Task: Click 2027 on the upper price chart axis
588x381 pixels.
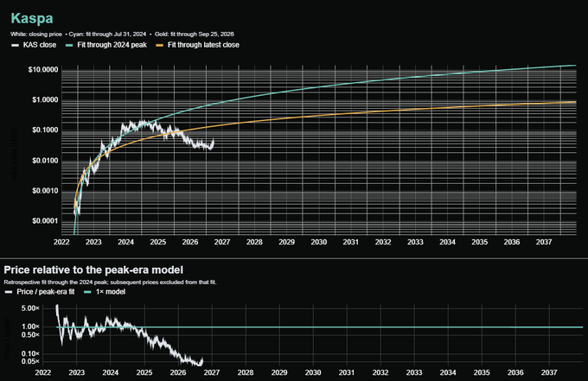Action: 222,242
